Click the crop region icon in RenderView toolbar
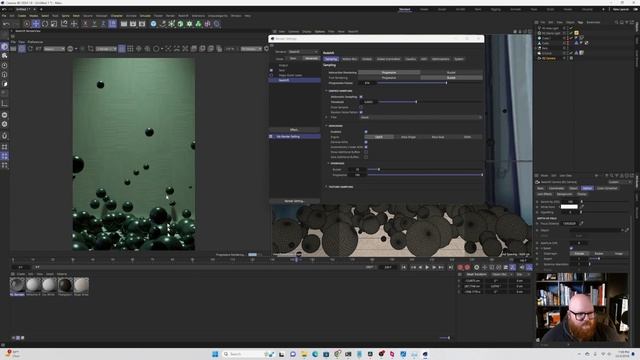640x360 pixels. (91, 49)
